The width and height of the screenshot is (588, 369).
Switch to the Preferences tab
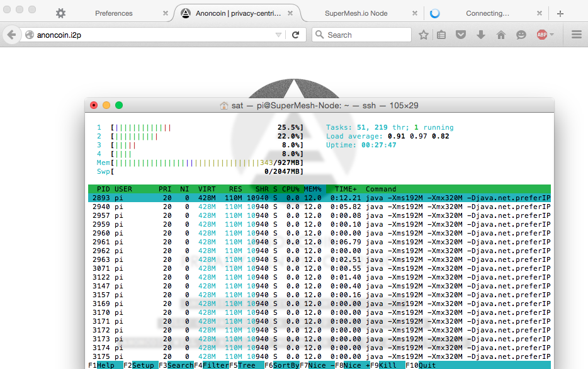coord(113,13)
